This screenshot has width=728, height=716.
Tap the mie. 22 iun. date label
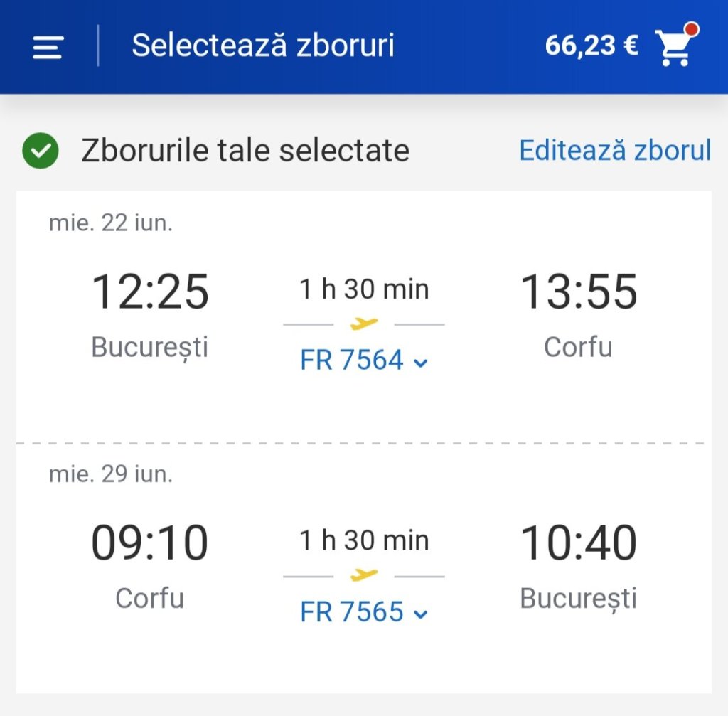pyautogui.click(x=111, y=223)
